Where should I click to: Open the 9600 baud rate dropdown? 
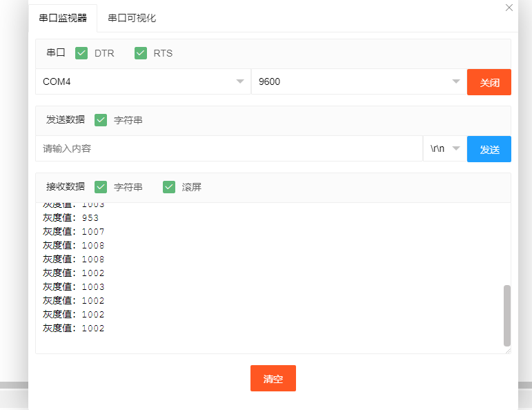(x=359, y=81)
